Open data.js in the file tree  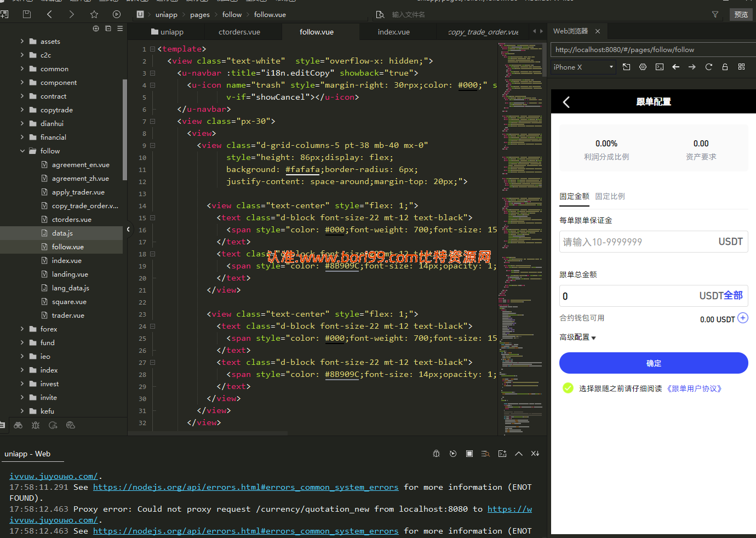point(62,233)
